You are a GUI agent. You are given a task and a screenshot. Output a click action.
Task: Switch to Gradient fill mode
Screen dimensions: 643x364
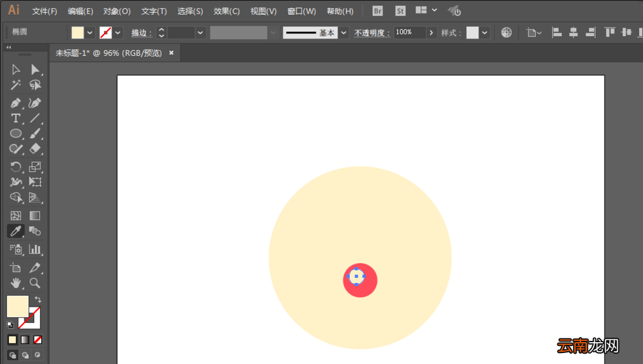click(x=25, y=340)
